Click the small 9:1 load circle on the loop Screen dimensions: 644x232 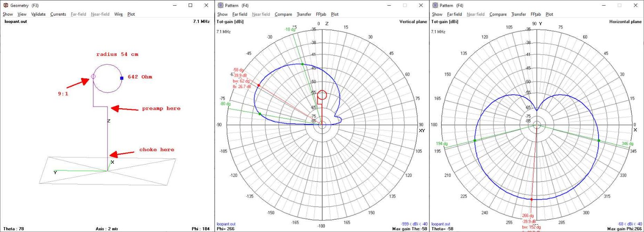[93, 76]
